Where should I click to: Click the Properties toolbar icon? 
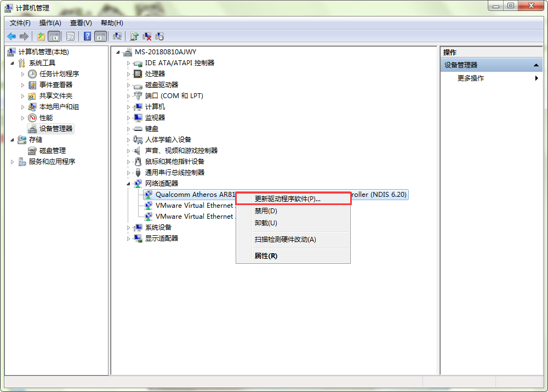click(x=70, y=36)
